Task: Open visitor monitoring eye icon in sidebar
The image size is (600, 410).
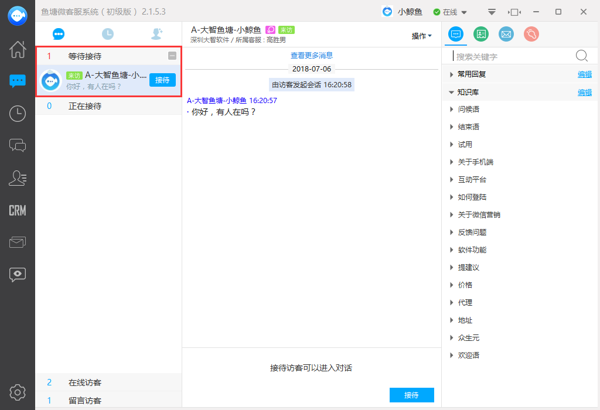Action: 17,274
